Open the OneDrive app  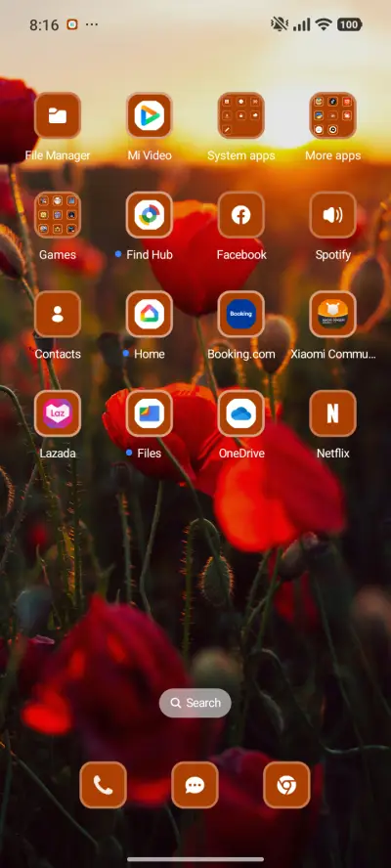(240, 412)
